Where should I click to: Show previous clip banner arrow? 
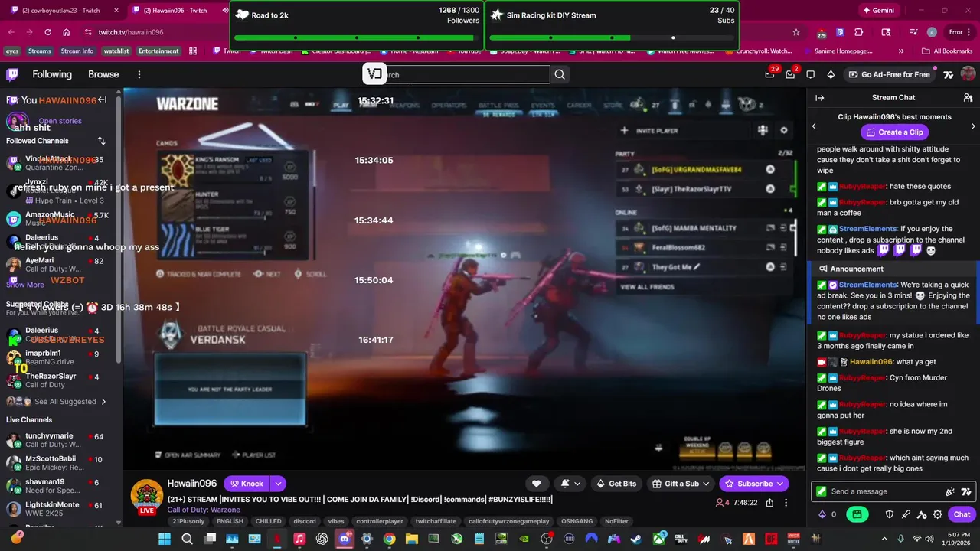(x=814, y=126)
